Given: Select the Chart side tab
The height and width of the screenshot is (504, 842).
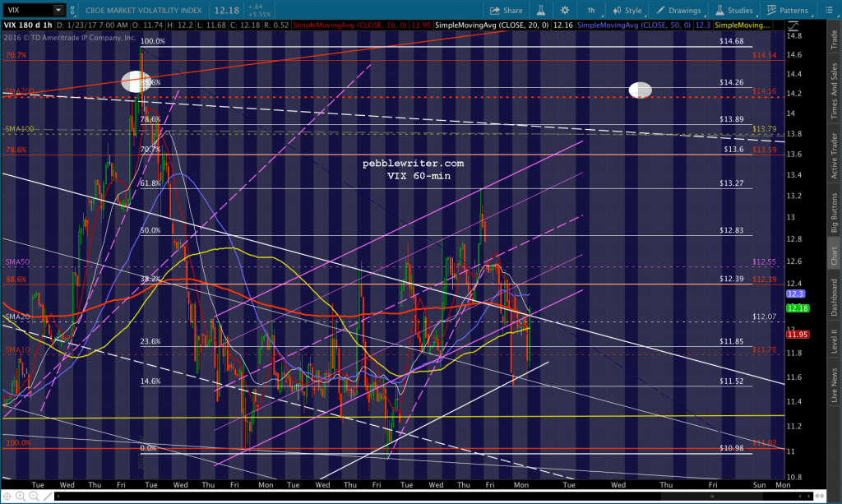Looking at the screenshot, I should click(834, 256).
